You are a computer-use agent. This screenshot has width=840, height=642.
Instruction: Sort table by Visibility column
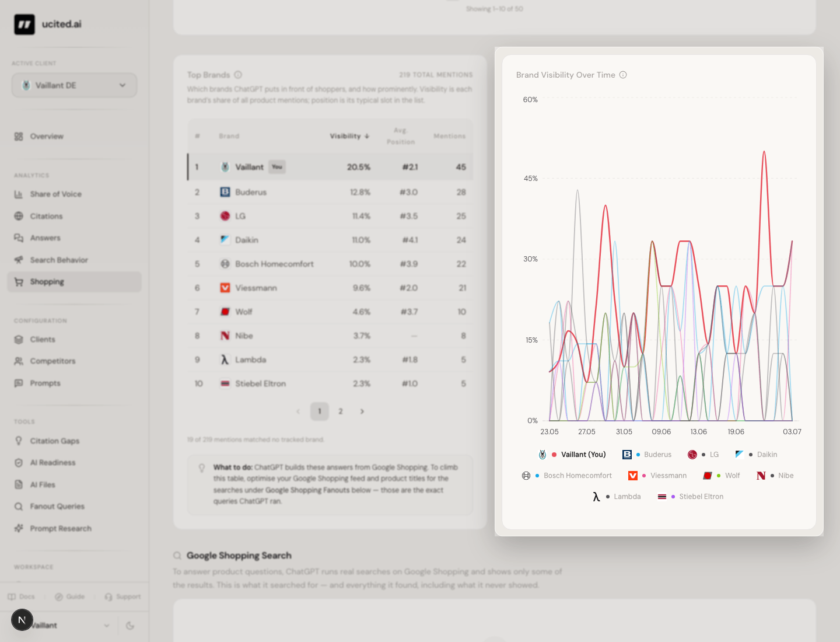tap(349, 136)
